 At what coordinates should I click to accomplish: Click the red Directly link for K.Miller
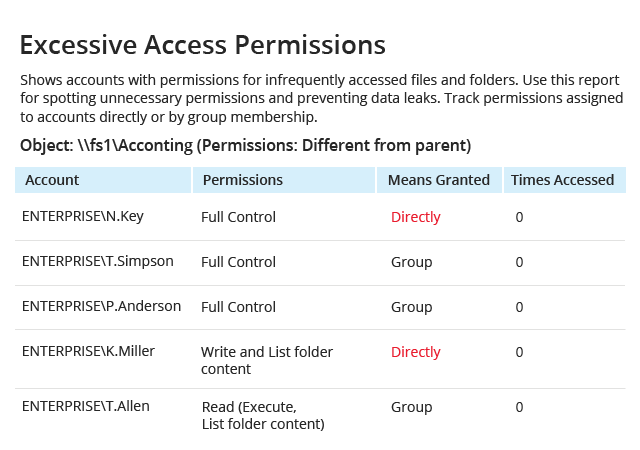(416, 352)
